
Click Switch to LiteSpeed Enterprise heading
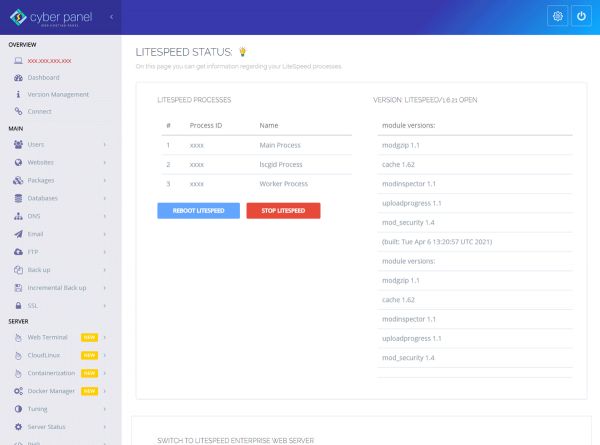tap(235, 440)
